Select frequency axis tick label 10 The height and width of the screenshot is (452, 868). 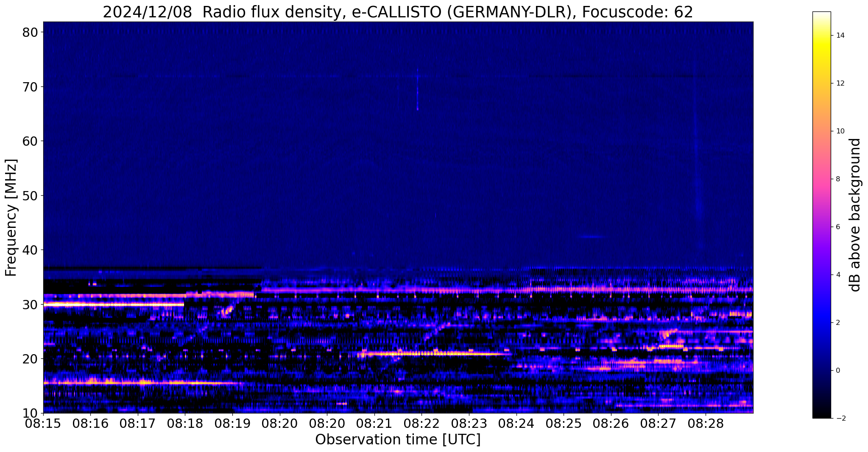31,413
